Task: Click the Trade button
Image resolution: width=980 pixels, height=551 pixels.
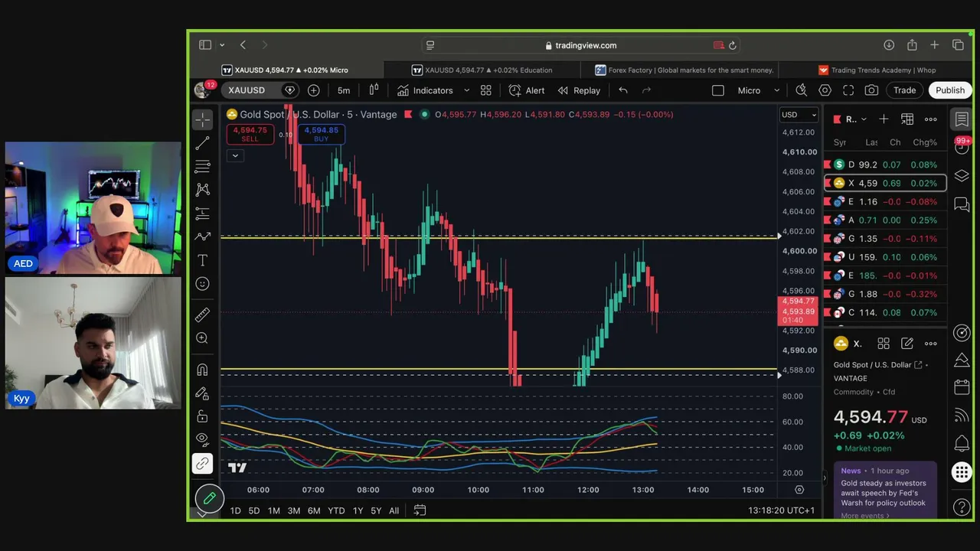Action: pos(904,90)
